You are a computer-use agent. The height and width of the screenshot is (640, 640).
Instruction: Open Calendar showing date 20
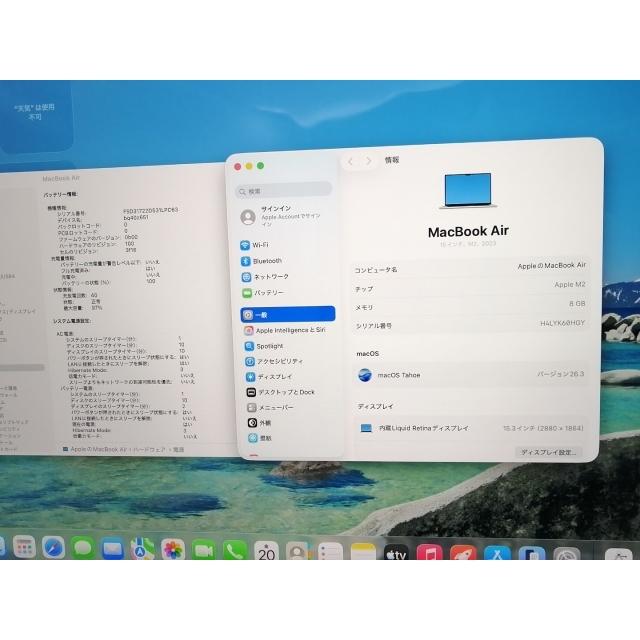click(266, 551)
